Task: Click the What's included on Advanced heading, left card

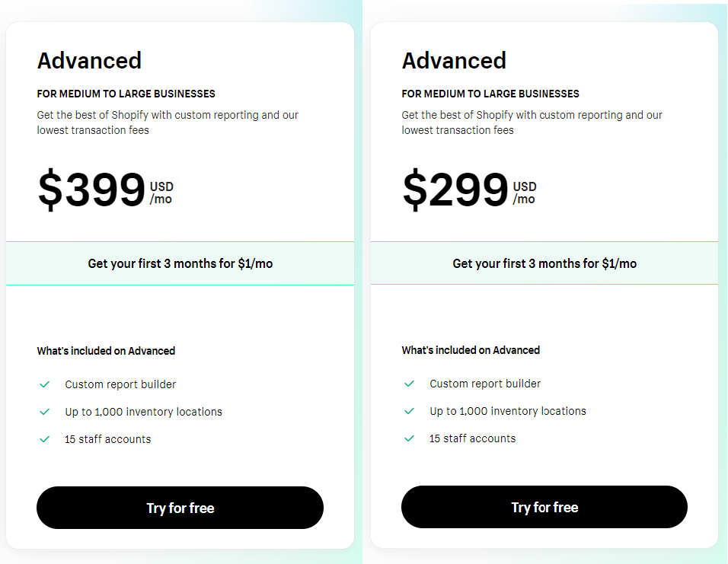Action: [106, 351]
